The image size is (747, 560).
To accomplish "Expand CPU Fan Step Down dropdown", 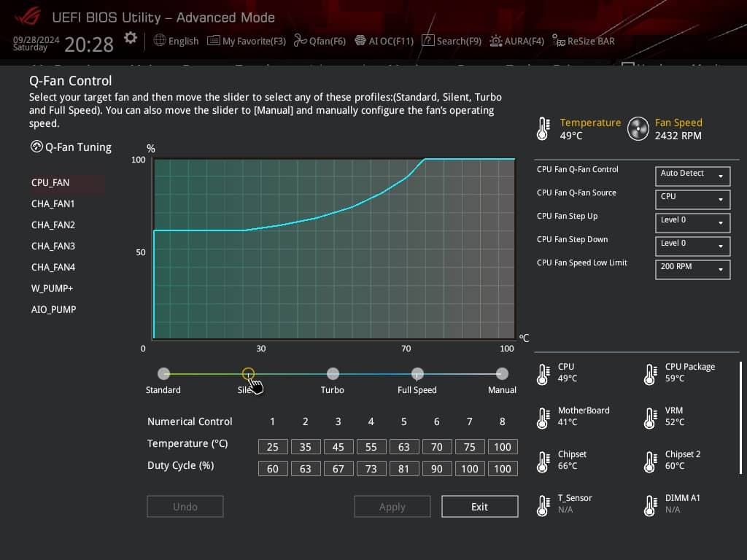I will point(692,246).
